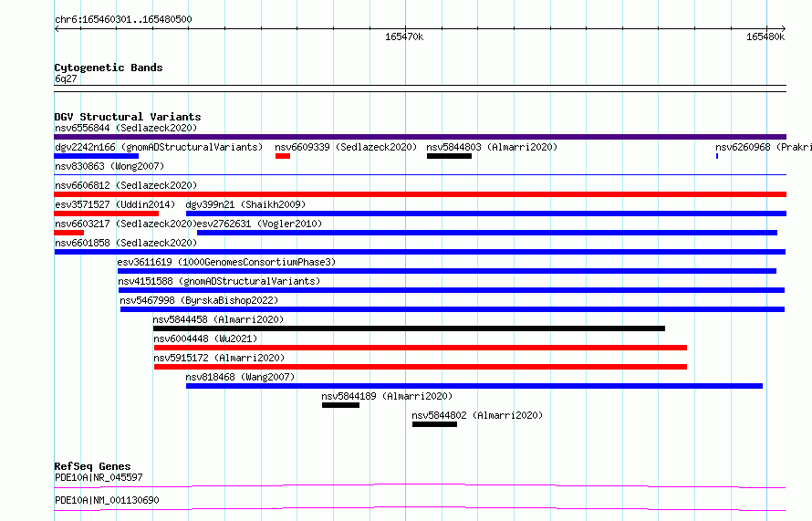The image size is (812, 521).
Task: Select the PDE10A|NM_001130690 magenta gene line
Action: pyautogui.click(x=420, y=508)
